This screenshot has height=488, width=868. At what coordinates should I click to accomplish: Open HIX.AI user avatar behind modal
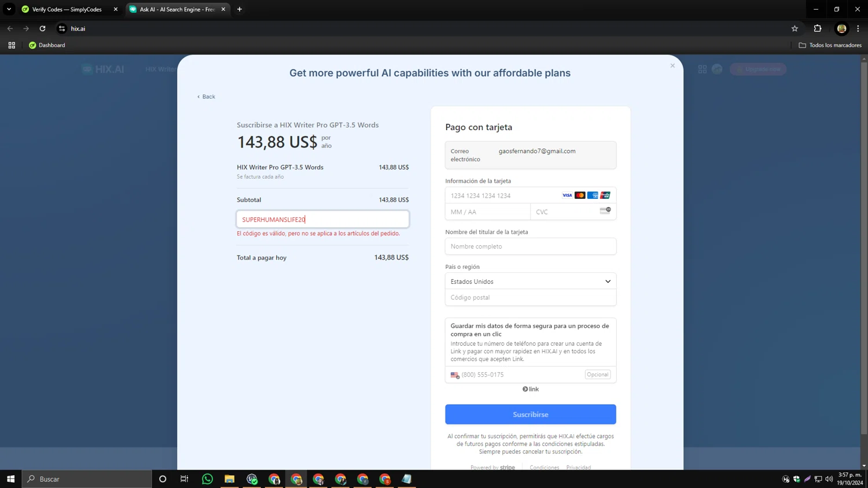(x=717, y=69)
